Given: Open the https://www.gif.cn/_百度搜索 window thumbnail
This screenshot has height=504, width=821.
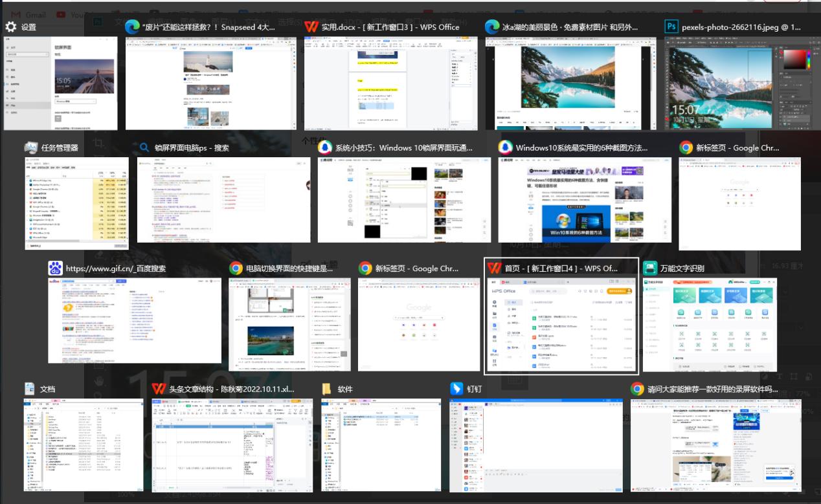Looking at the screenshot, I should point(135,321).
